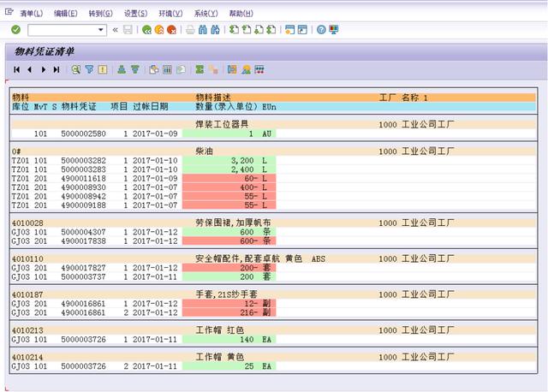This screenshot has height=392, width=548.
Task: Click the Find binoculars icon
Action: pos(203,30)
